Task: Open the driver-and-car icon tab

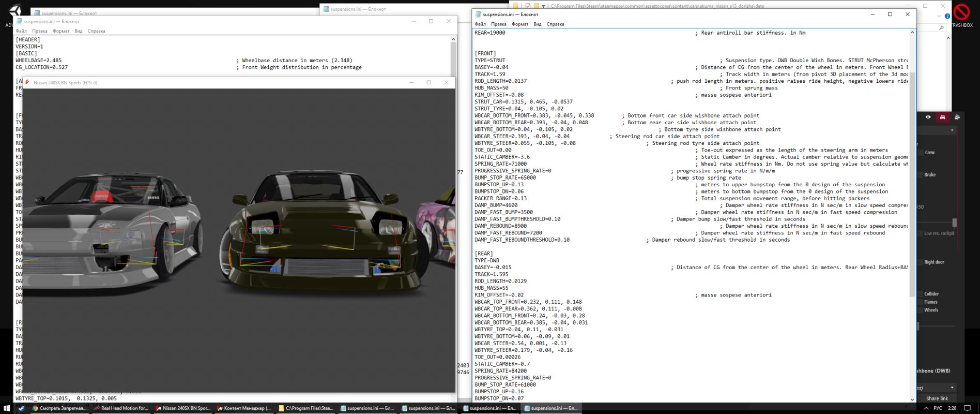Action: [x=957, y=117]
